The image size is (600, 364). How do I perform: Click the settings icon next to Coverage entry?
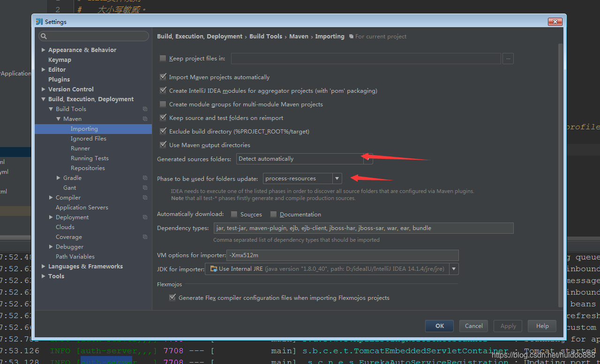pos(145,237)
